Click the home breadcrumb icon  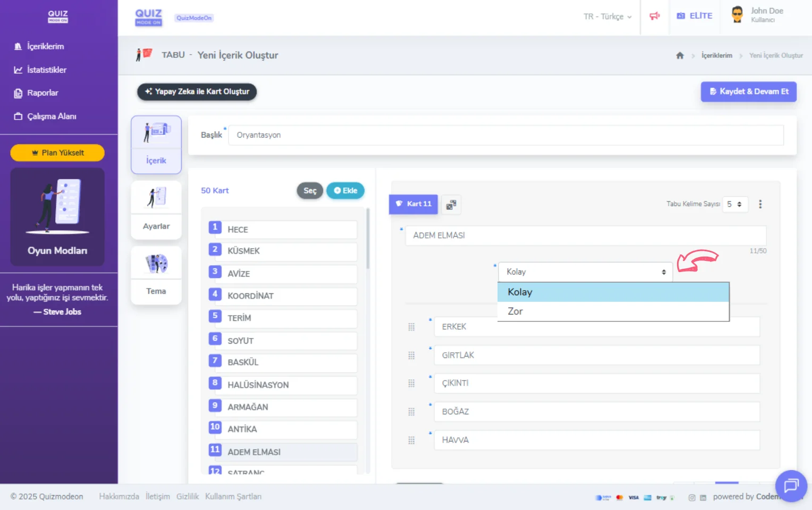pyautogui.click(x=680, y=56)
